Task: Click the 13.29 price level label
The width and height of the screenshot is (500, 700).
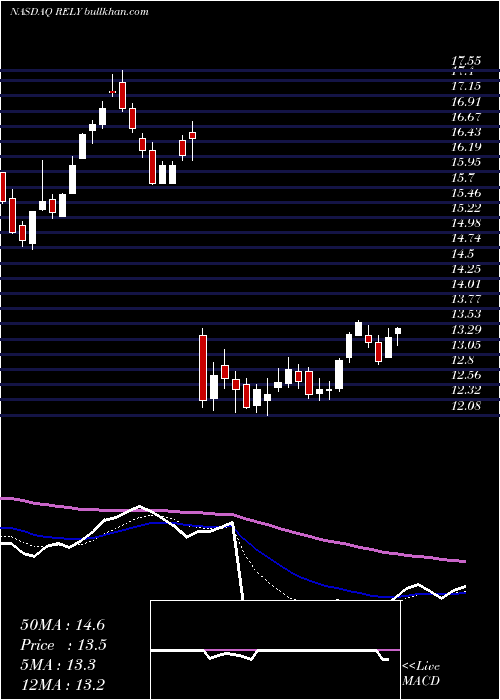Action: click(466, 330)
